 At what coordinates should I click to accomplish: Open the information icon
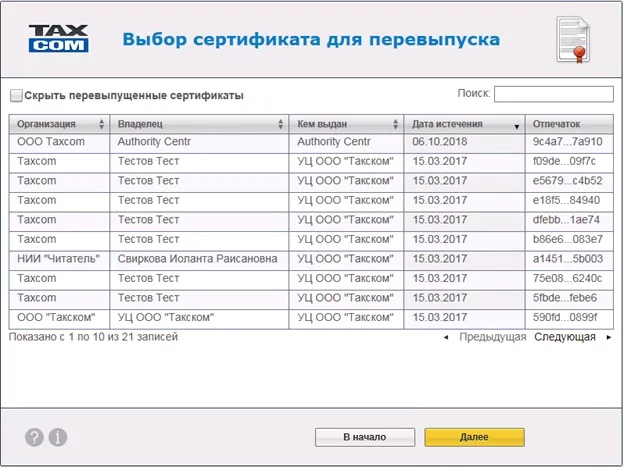[x=58, y=437]
